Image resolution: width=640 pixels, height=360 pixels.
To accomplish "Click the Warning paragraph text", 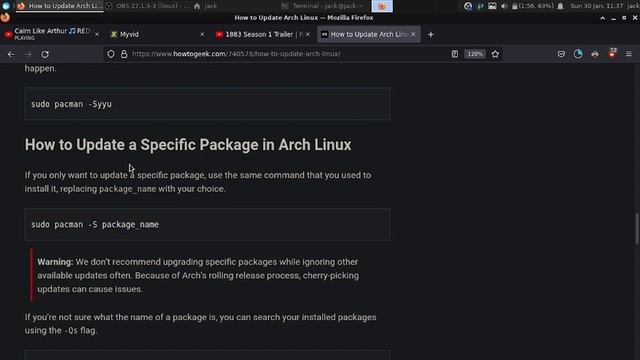I will 198,275.
